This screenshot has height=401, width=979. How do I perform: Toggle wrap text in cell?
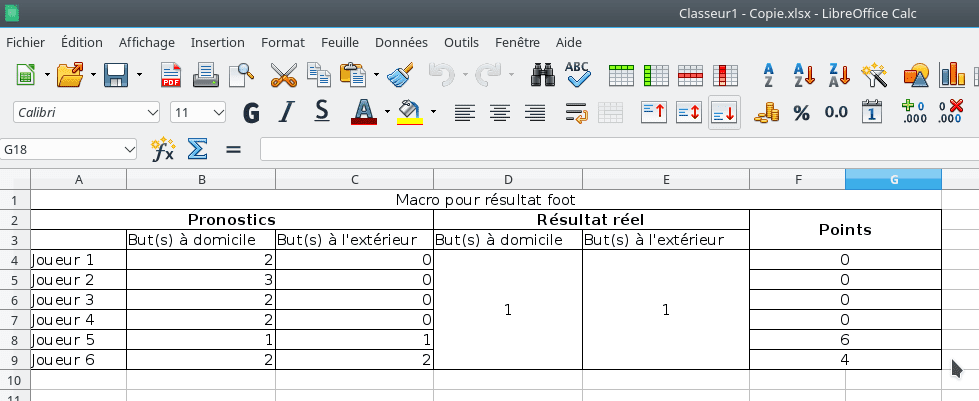pyautogui.click(x=575, y=112)
